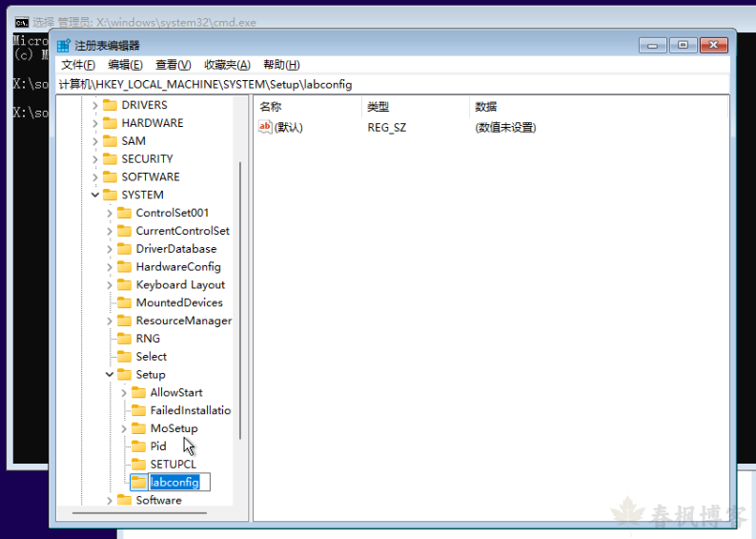The height and width of the screenshot is (539, 756).
Task: Maximize the Registry Editor window
Action: pos(684,46)
